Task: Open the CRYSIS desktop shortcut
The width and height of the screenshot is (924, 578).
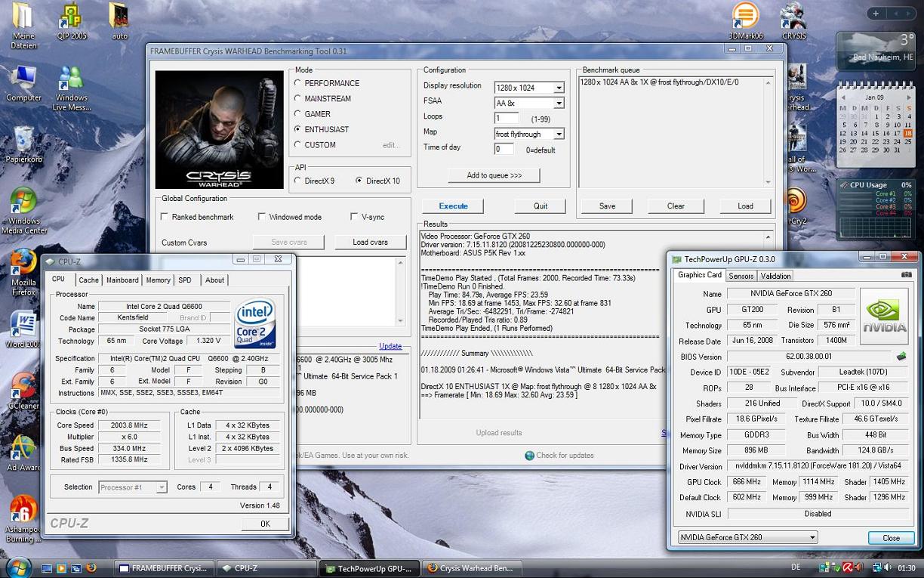Action: point(793,21)
